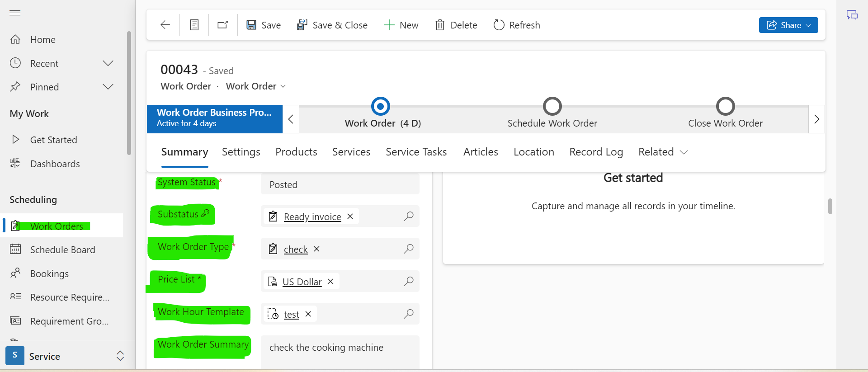This screenshot has height=372, width=868.
Task: Open the Location tab
Action: pos(533,152)
